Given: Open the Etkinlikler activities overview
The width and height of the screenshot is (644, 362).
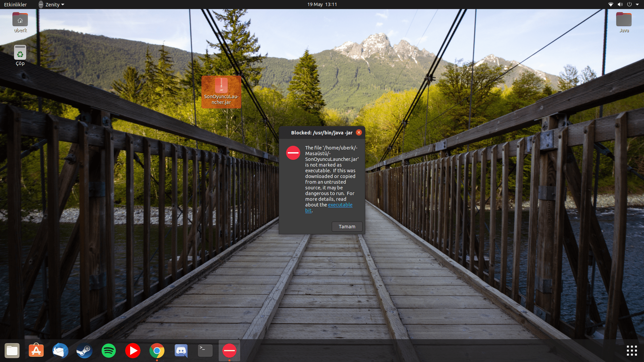Looking at the screenshot, I should 15,4.
